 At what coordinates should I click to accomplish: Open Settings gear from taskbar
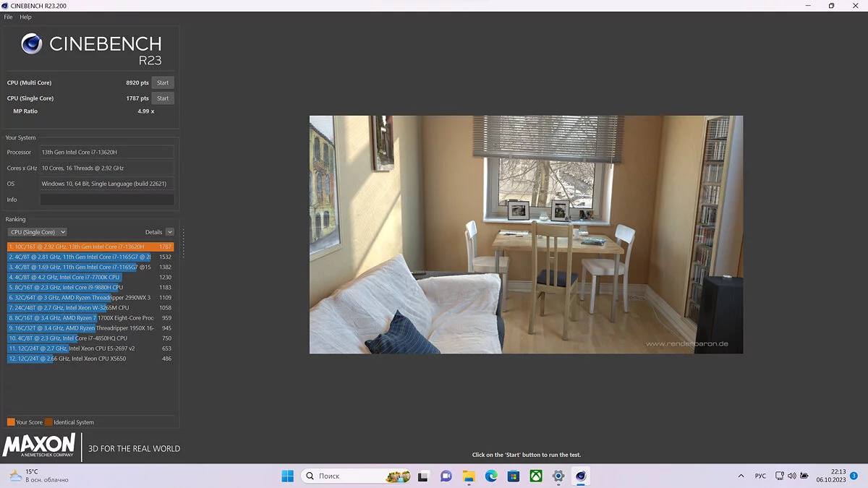(558, 476)
